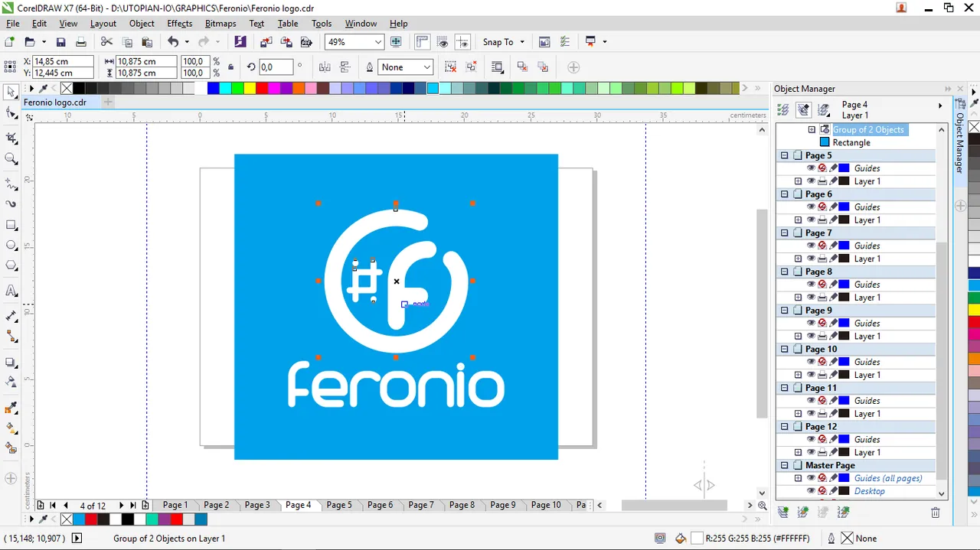980x550 pixels.
Task: Toggle Show Rulers button
Action: 423,42
